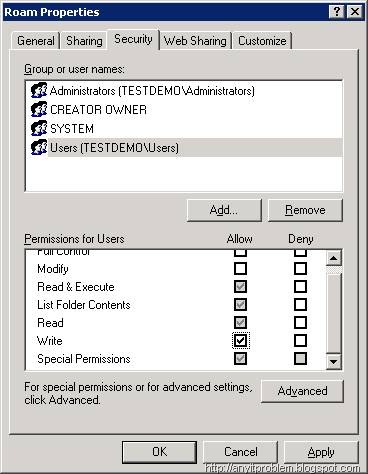Select the Administrators group icon

tap(39, 90)
